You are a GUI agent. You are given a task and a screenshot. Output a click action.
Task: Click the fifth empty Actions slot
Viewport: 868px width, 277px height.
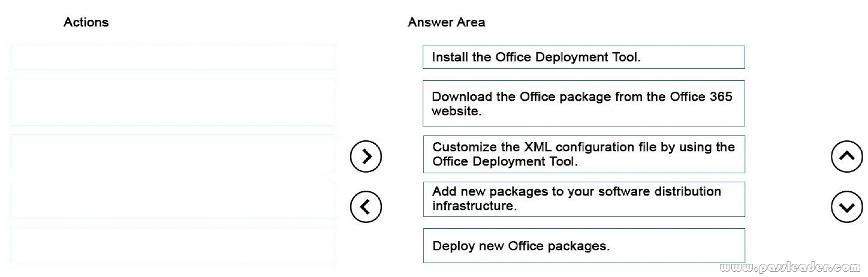[173, 246]
